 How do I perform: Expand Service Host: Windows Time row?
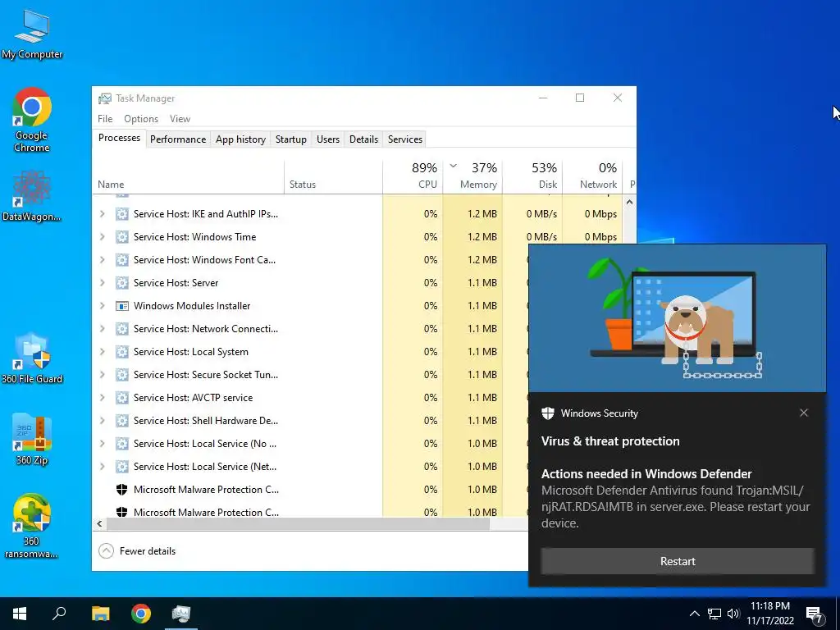pos(102,237)
